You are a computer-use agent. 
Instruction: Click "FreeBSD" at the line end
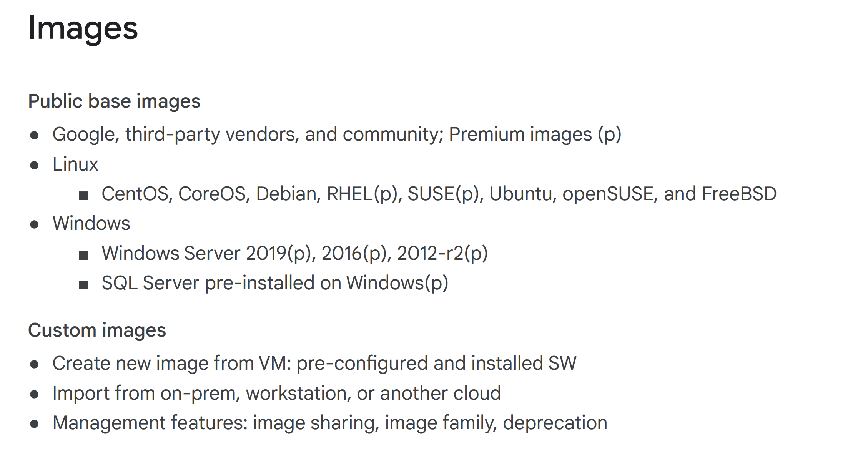click(x=739, y=194)
